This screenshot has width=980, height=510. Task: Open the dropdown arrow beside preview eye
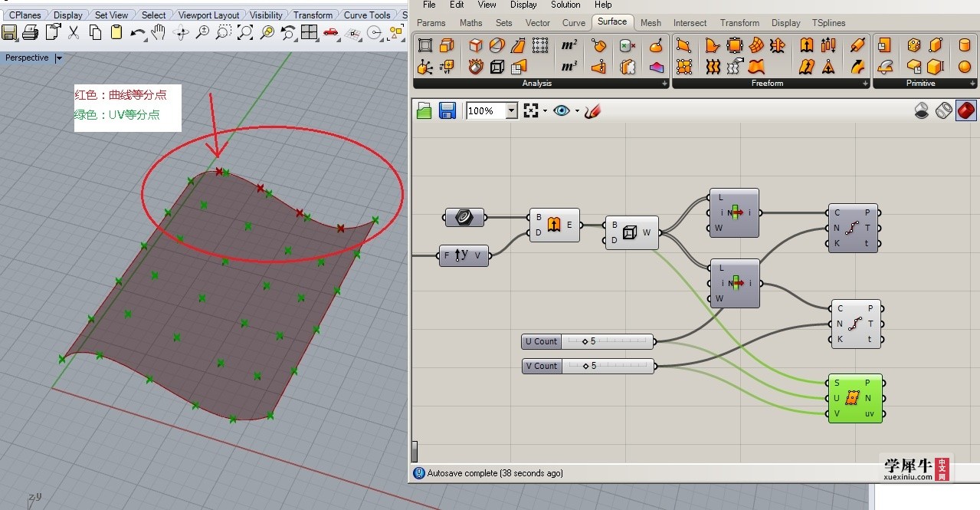coord(577,111)
